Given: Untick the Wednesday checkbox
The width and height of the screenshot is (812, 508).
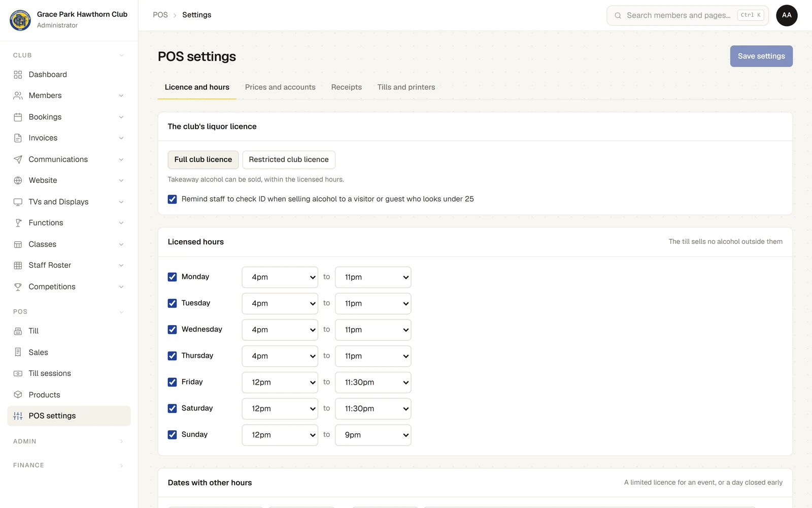Looking at the screenshot, I should click(x=173, y=330).
